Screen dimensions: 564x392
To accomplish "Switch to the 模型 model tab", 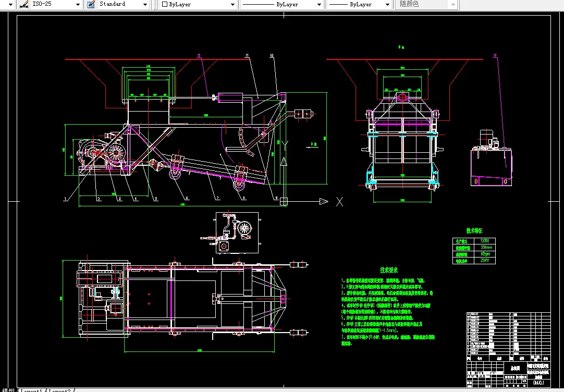I will point(8,390).
